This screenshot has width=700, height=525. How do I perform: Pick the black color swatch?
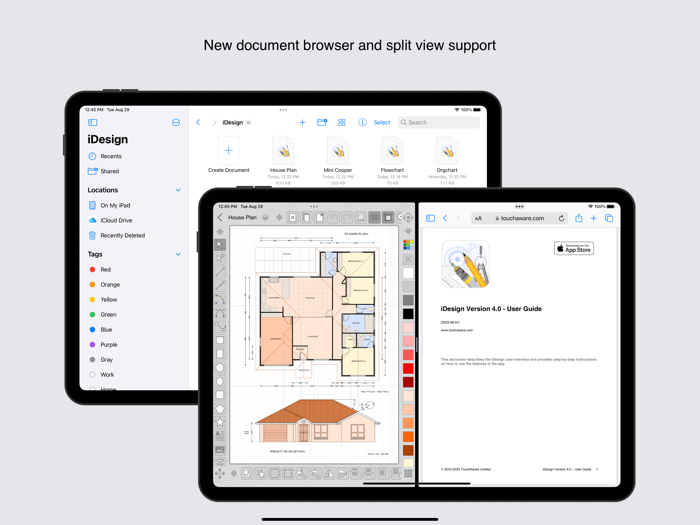tap(408, 314)
